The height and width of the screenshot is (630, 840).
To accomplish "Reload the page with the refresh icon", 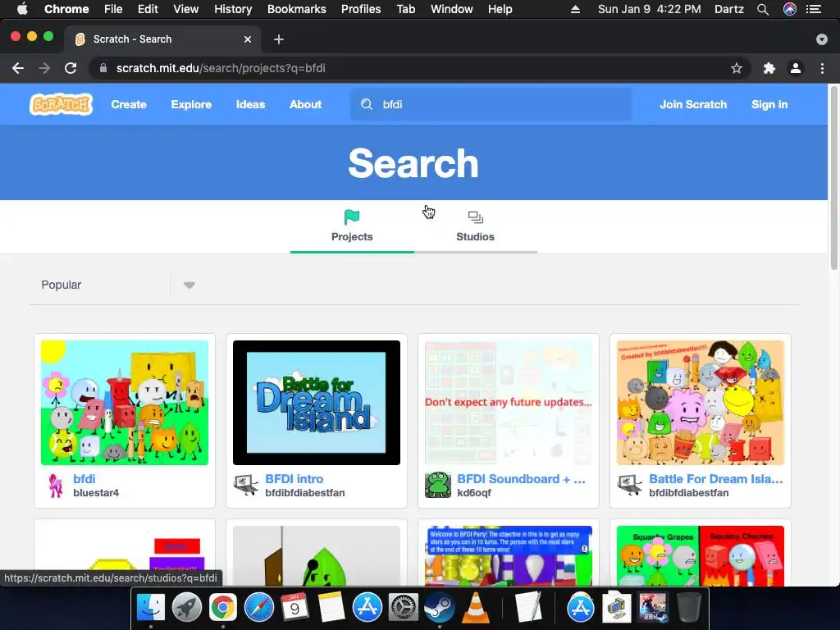I will (71, 69).
